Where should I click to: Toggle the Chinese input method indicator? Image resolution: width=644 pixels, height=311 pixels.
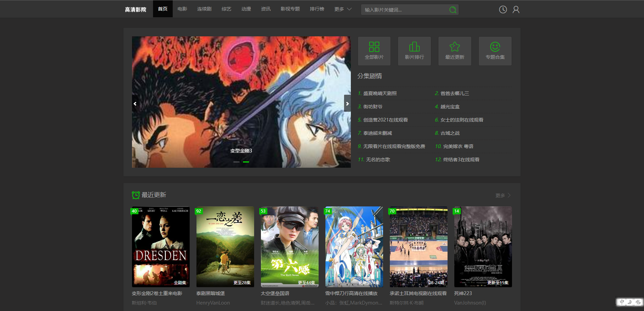(622, 302)
